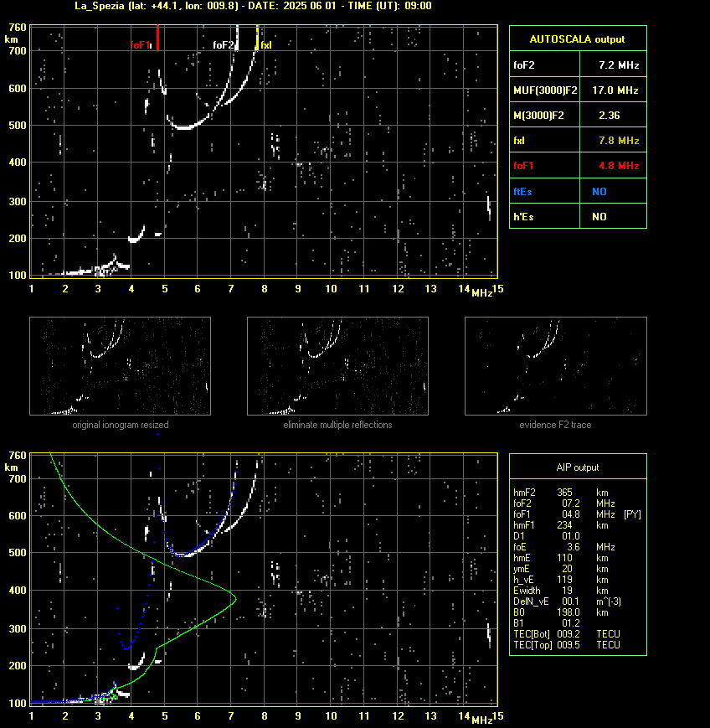This screenshot has height=728, width=710.
Task: Select the hmF1 value 234
Action: coord(565,525)
